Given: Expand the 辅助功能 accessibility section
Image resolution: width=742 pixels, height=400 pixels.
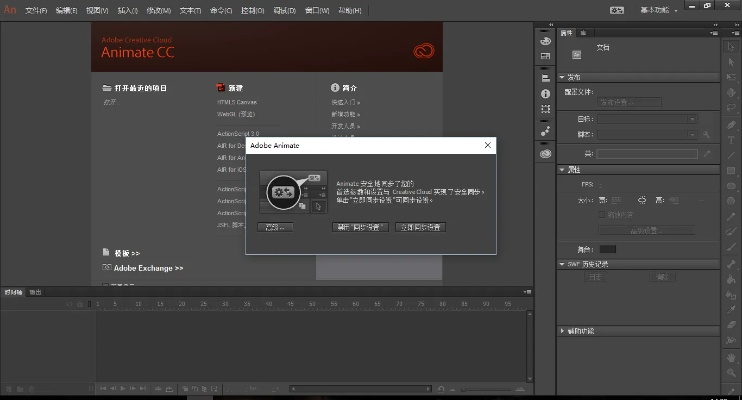Looking at the screenshot, I should point(562,331).
